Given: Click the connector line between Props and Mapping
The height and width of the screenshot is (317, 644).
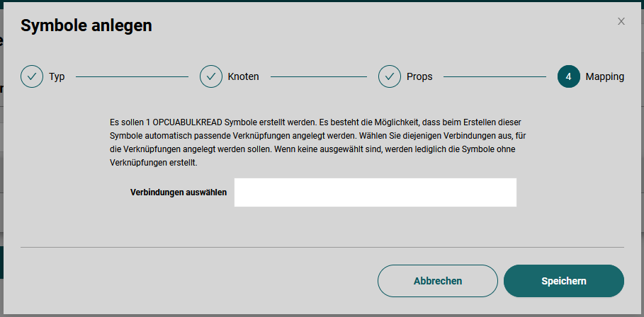Looking at the screenshot, I should coord(495,76).
